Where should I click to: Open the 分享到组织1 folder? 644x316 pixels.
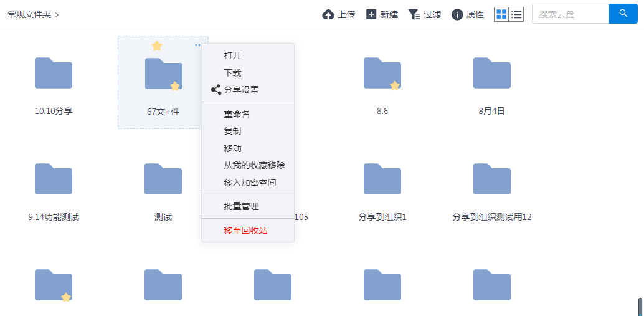click(x=382, y=179)
